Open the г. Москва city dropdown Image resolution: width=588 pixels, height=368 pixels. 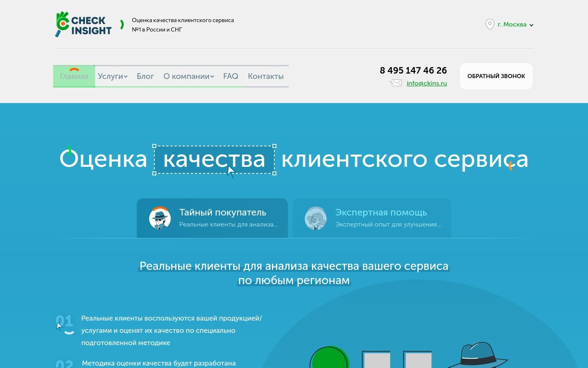(515, 25)
